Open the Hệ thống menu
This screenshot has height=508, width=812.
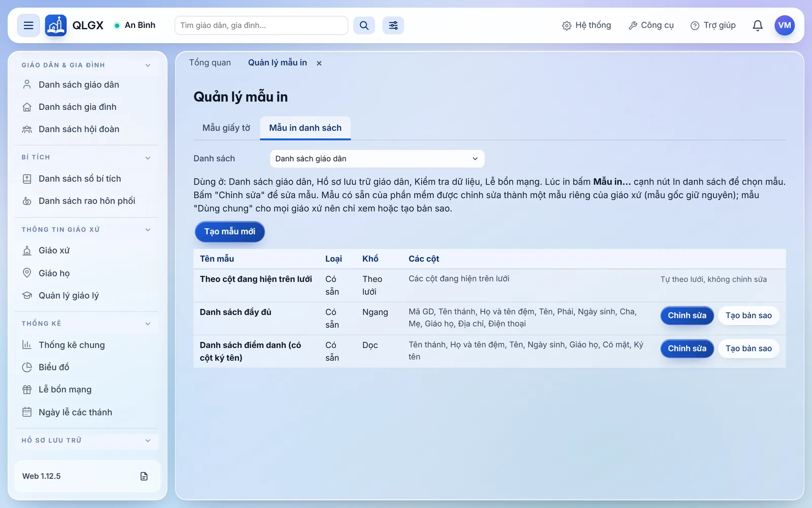pyautogui.click(x=586, y=25)
